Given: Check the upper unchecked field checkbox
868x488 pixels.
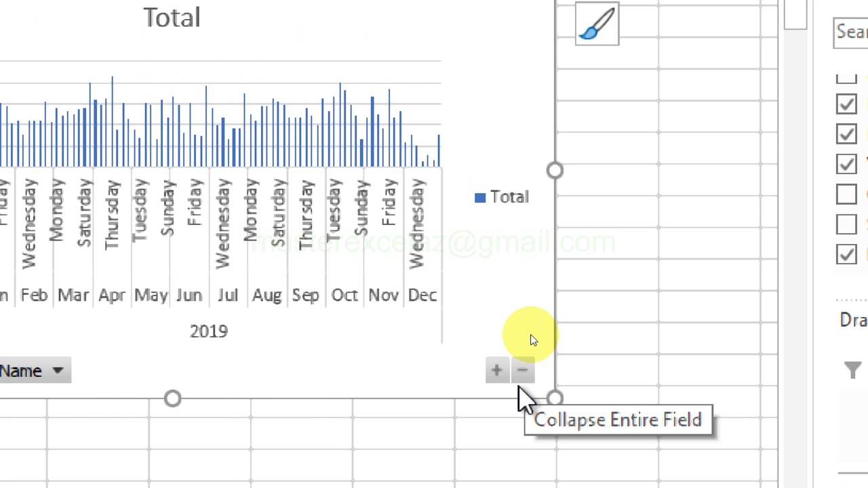Looking at the screenshot, I should [846, 194].
